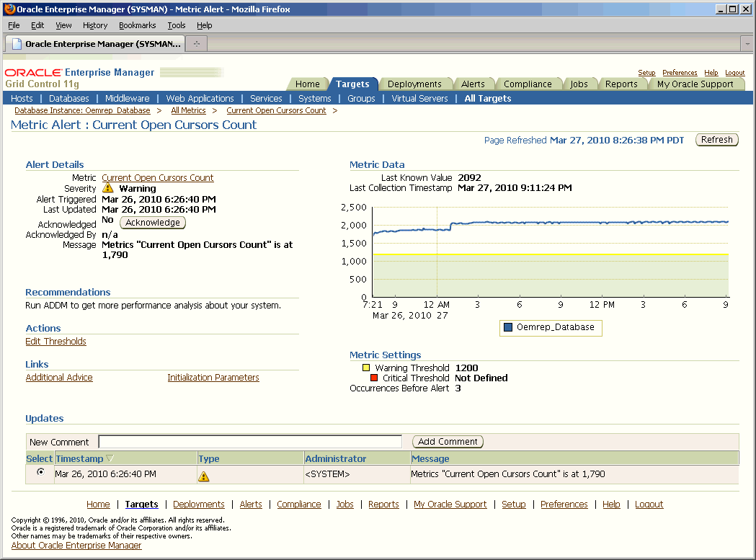Go to Middleware subtab
This screenshot has width=756, height=560.
point(128,99)
